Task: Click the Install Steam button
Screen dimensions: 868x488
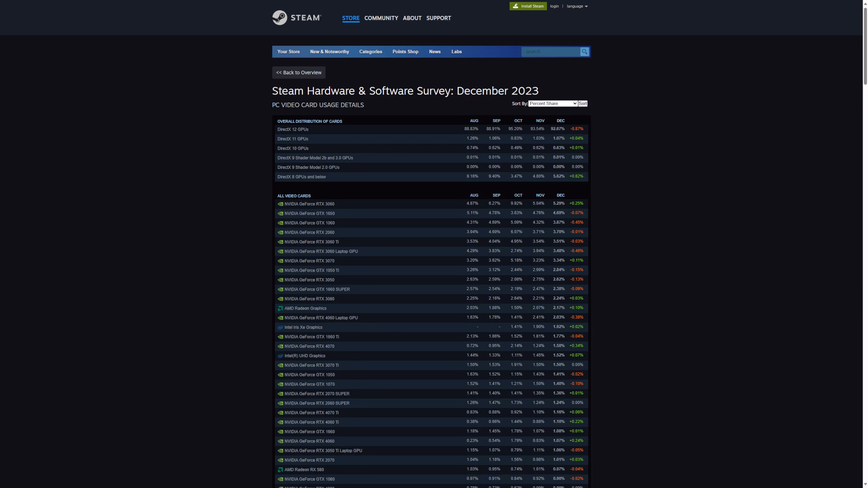Action: 528,6
